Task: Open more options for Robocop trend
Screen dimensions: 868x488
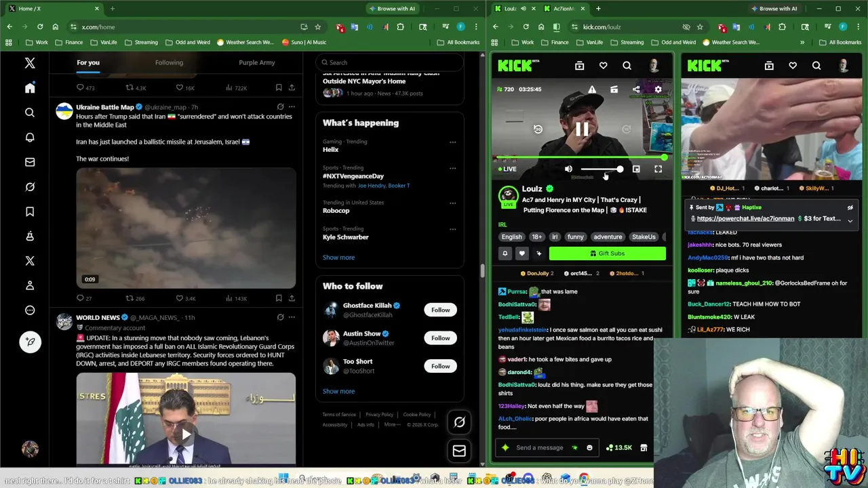Action: pyautogui.click(x=452, y=203)
